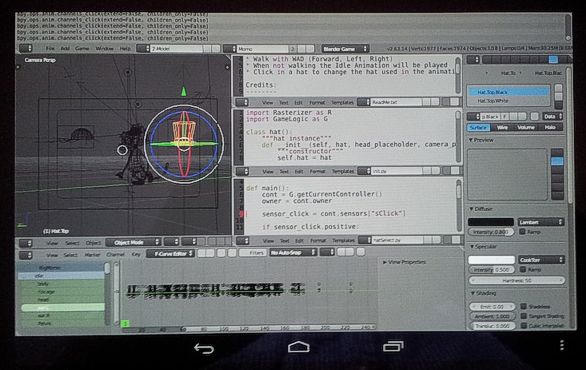Open the Object Mode dropdown
The width and height of the screenshot is (586, 370).
pos(133,243)
